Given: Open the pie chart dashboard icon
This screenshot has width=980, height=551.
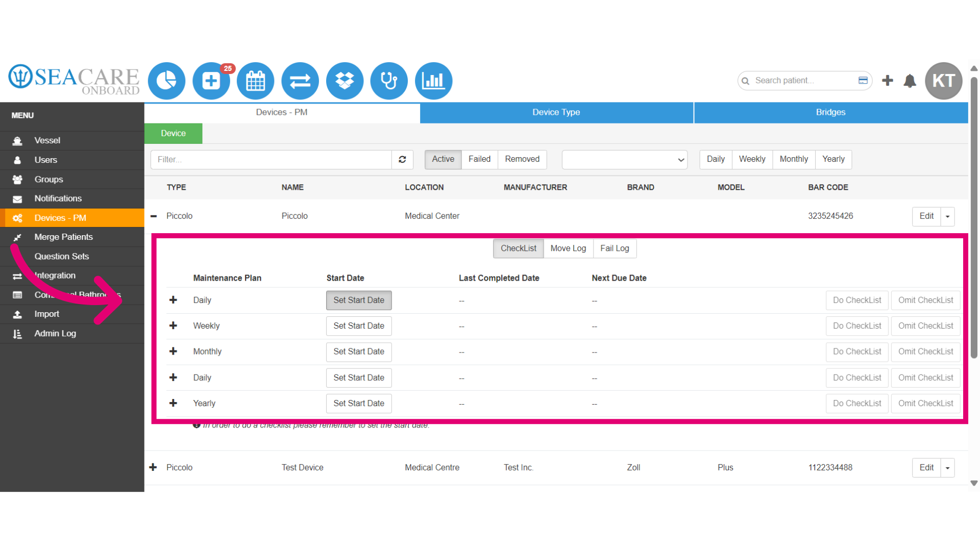Looking at the screenshot, I should coord(166,81).
